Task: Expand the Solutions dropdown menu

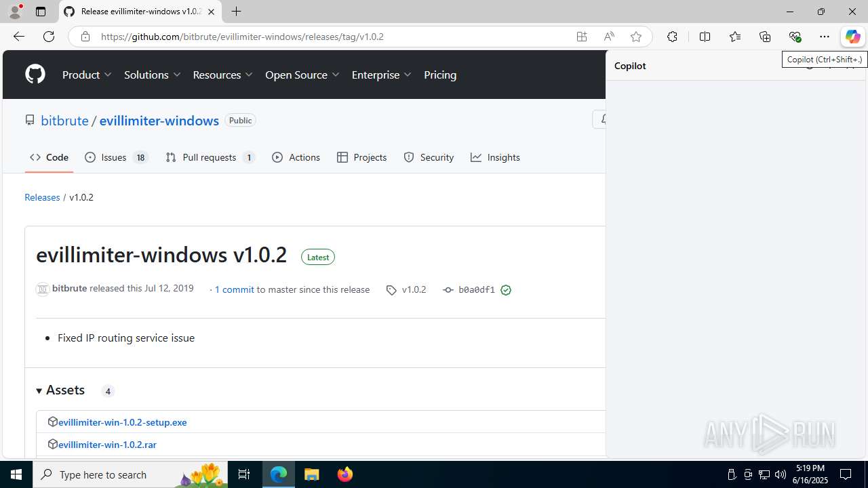Action: point(153,75)
